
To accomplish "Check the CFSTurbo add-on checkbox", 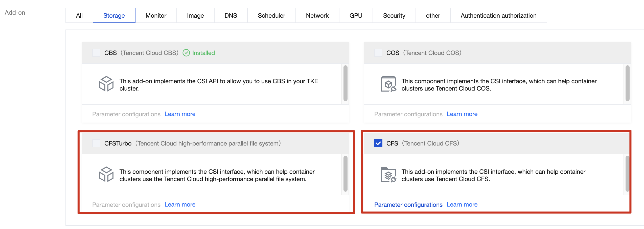I will pos(96,143).
